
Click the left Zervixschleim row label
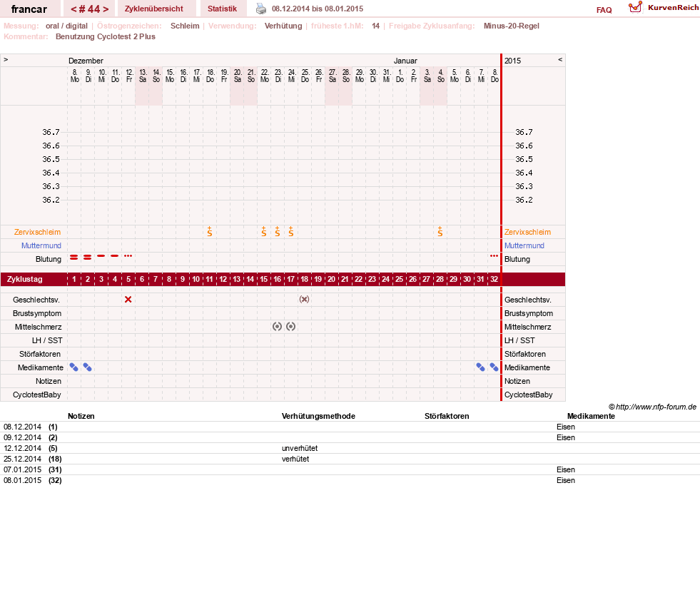click(37, 232)
